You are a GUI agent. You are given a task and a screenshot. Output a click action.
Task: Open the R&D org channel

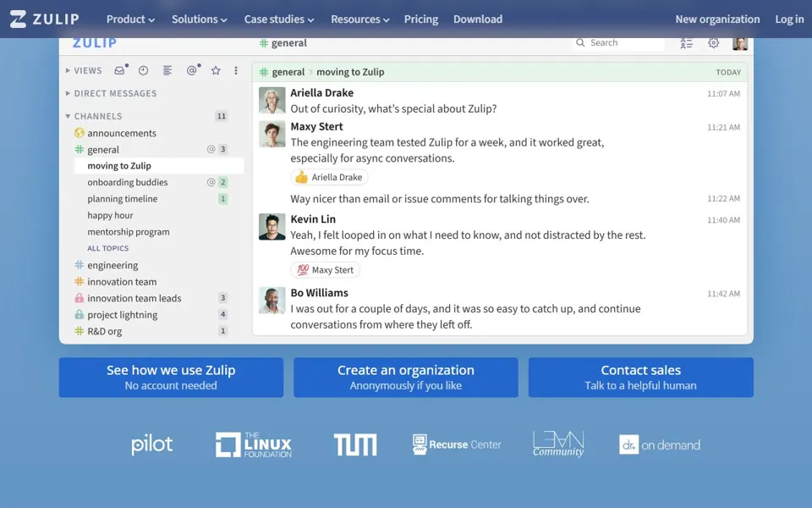[105, 331]
